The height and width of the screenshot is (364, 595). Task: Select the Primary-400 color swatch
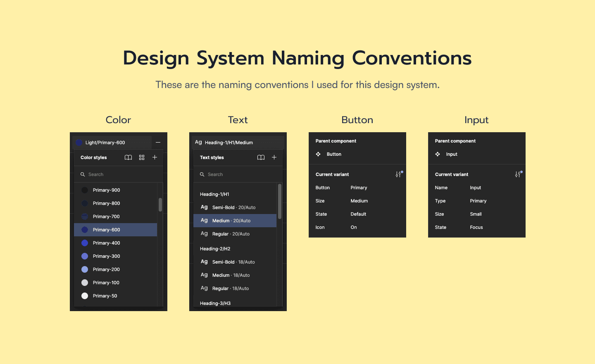(85, 243)
